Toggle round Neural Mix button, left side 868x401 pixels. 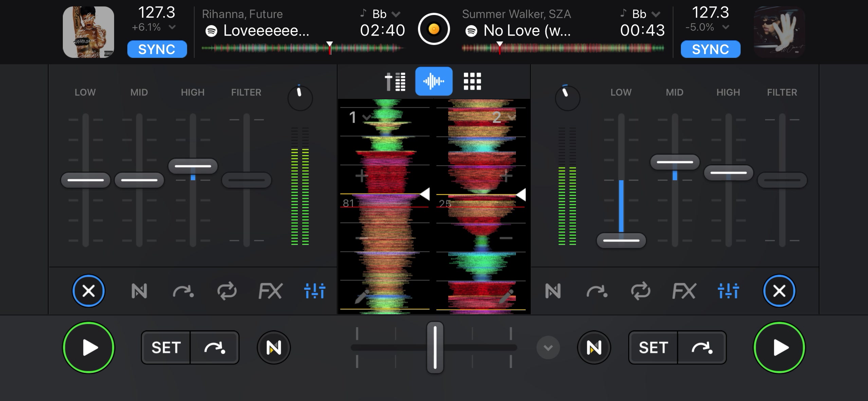(274, 348)
